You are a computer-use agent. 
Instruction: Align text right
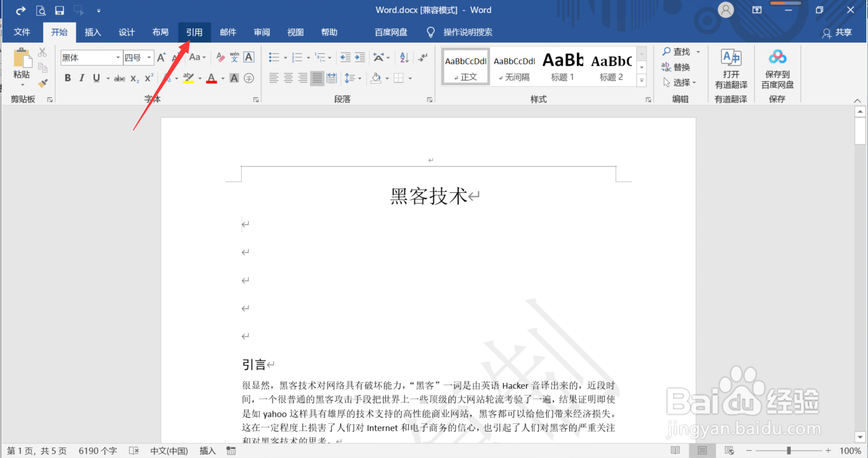click(x=303, y=78)
